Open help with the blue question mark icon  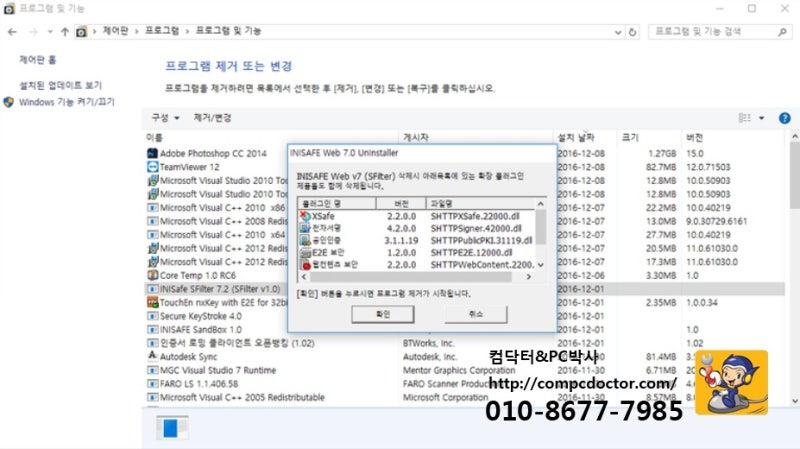pos(785,118)
